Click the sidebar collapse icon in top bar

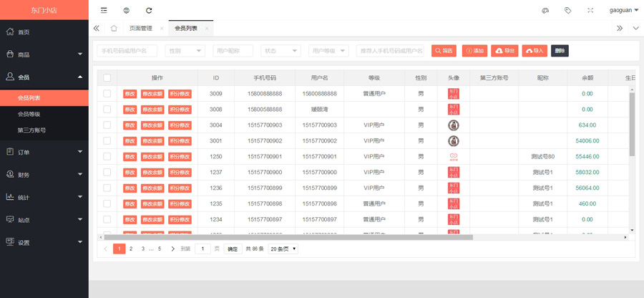pos(104,11)
